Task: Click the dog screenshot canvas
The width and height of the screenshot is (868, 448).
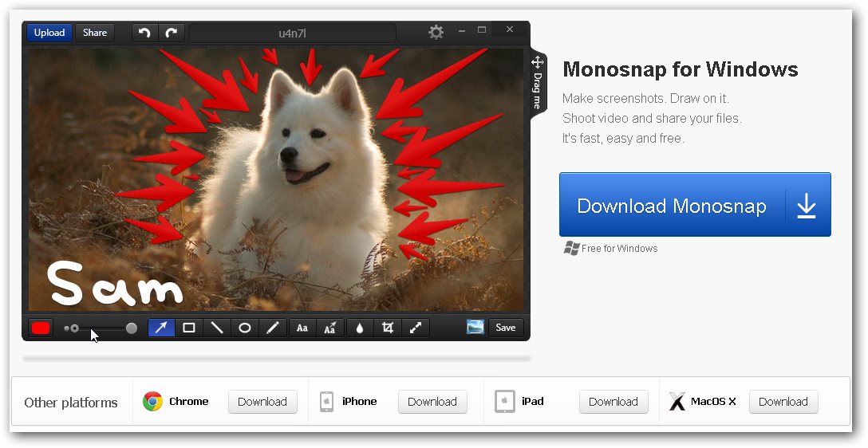Action: tap(276, 179)
